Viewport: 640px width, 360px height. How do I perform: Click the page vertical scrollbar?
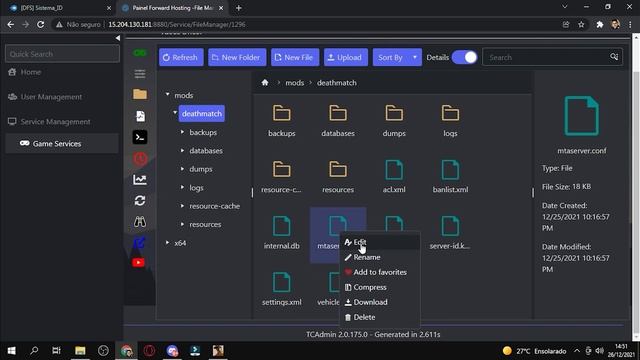pyautogui.click(x=636, y=187)
